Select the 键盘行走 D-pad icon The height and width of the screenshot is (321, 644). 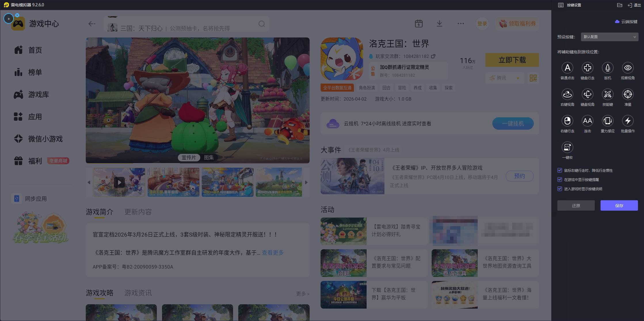587,68
